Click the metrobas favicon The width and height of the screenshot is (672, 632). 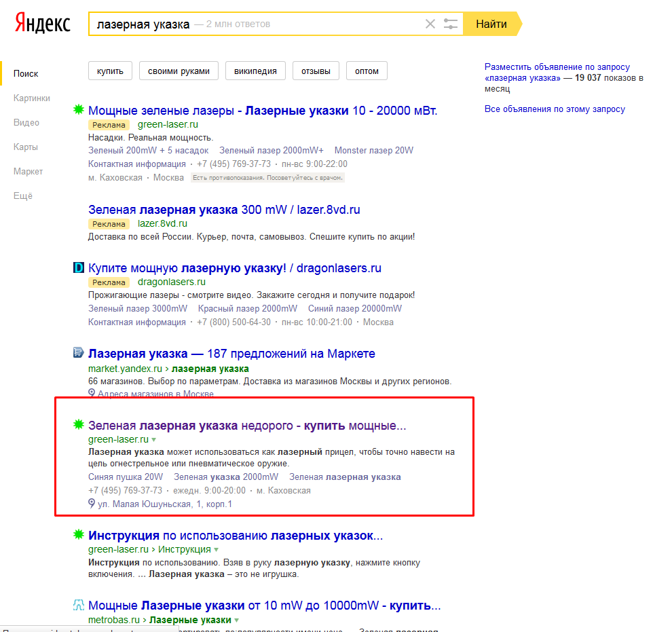pos(79,605)
